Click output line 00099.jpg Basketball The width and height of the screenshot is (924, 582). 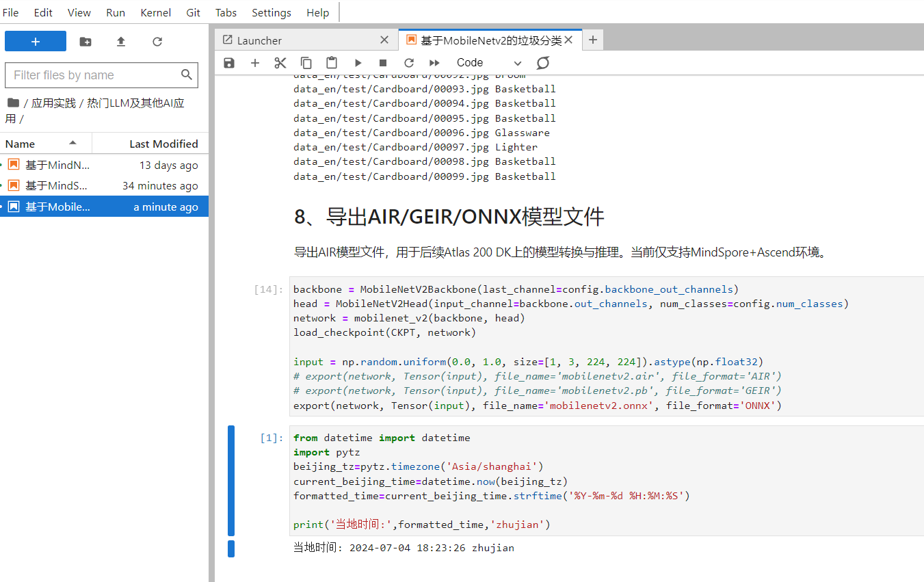(x=425, y=176)
